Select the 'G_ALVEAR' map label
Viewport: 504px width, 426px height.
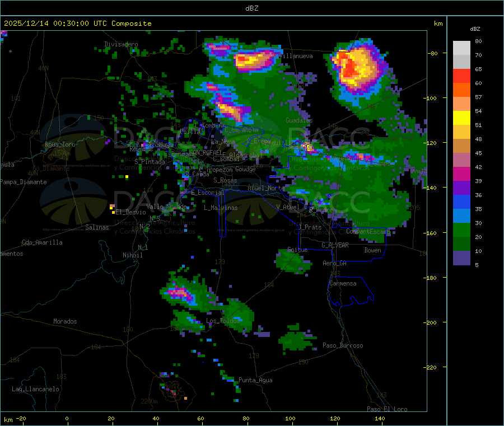click(x=335, y=245)
